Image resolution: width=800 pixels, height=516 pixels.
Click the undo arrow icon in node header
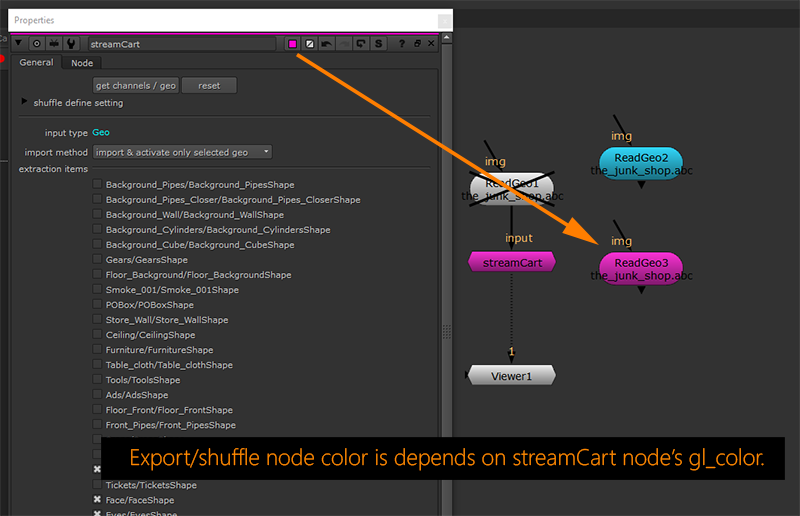point(326,44)
